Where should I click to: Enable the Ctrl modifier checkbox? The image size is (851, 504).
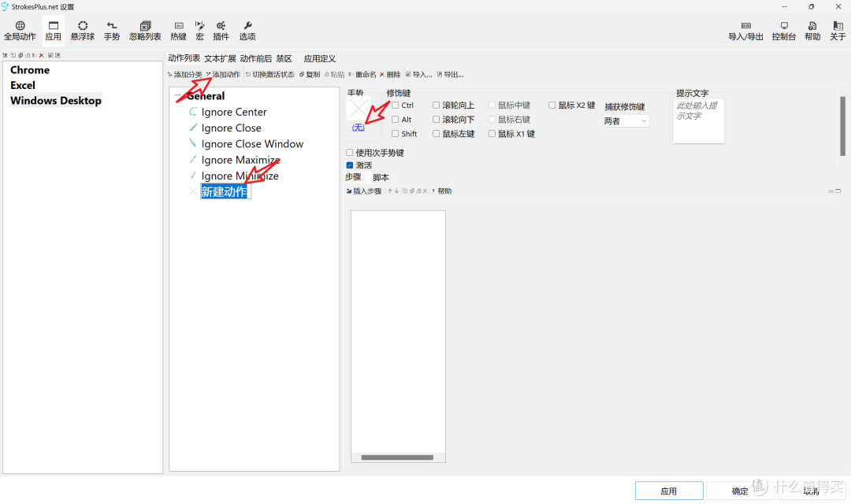coord(395,106)
